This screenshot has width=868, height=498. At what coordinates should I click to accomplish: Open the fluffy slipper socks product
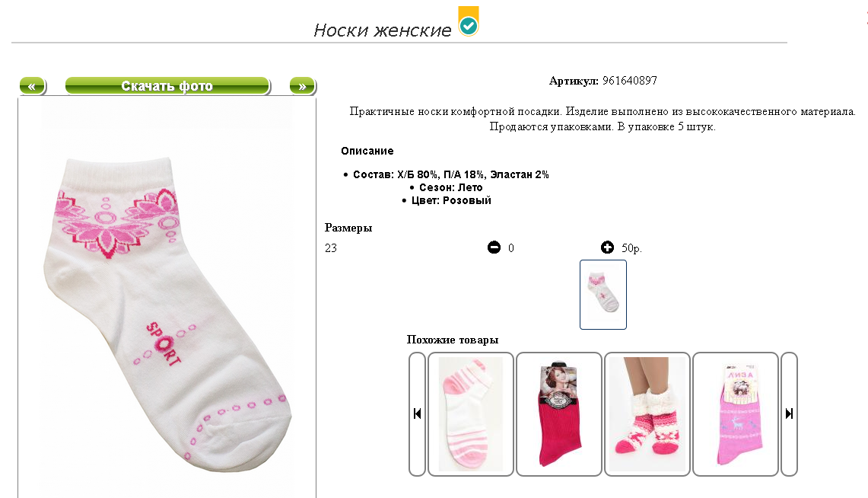(x=647, y=413)
